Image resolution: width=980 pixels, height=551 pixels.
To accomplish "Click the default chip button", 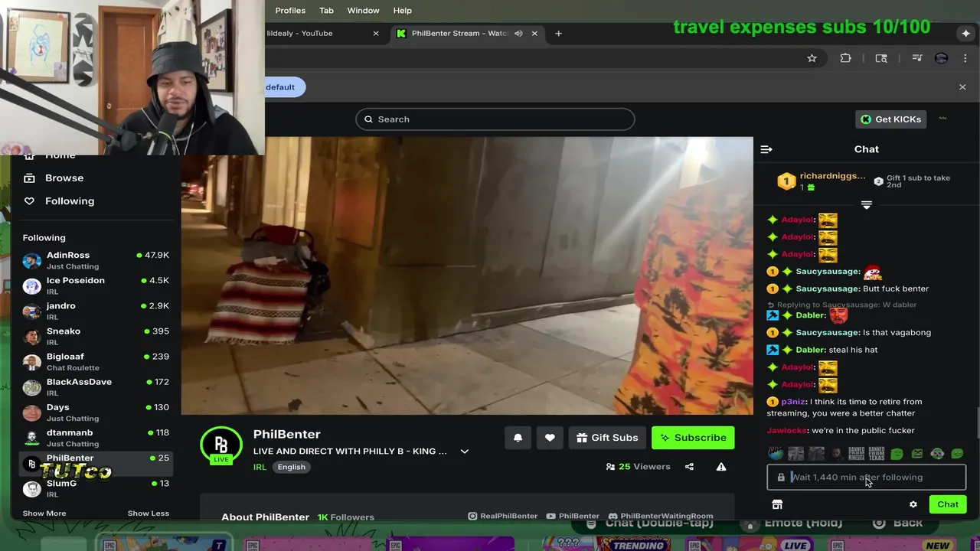I will tap(285, 87).
